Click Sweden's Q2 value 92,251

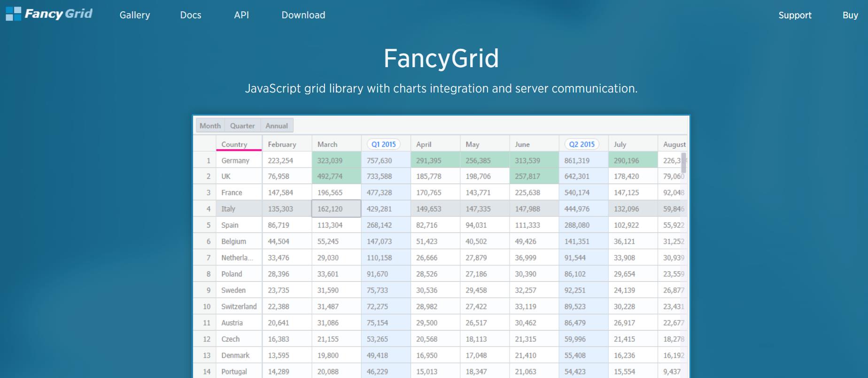(583, 290)
